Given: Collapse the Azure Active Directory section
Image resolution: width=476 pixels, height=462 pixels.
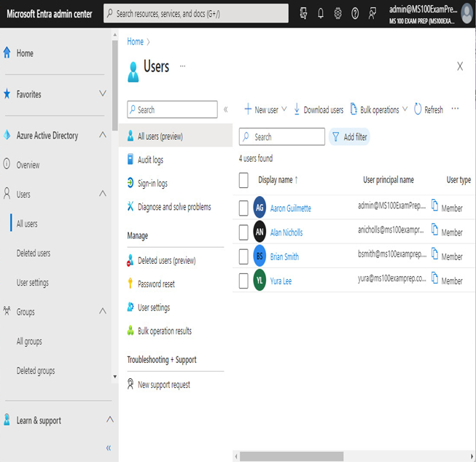Looking at the screenshot, I should click(x=103, y=135).
